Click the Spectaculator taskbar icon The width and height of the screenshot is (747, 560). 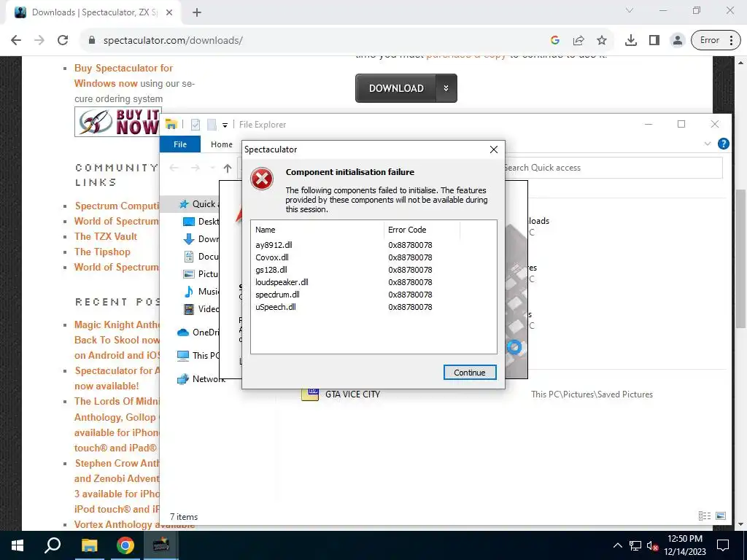pos(160,545)
